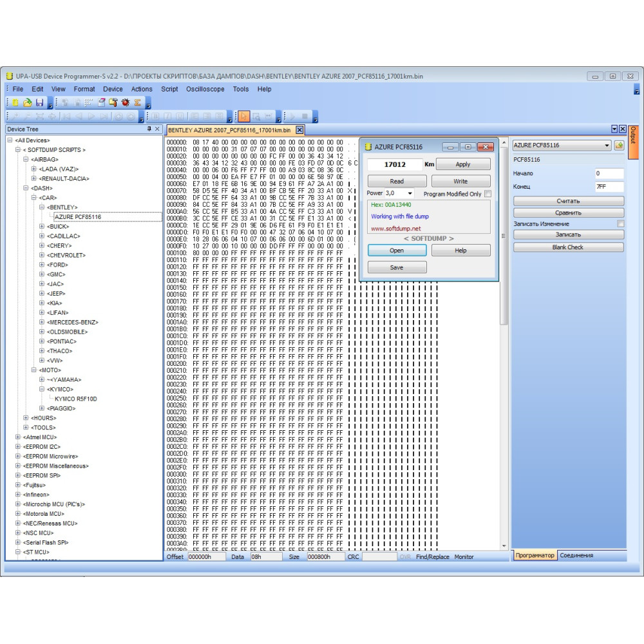Click the Open button in dialog
This screenshot has width=644, height=644.
397,250
